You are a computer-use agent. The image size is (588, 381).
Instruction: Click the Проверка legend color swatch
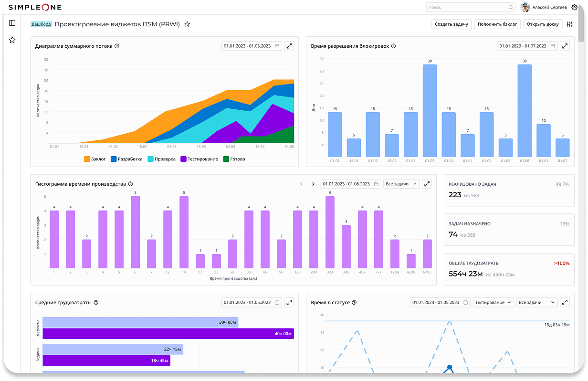150,159
